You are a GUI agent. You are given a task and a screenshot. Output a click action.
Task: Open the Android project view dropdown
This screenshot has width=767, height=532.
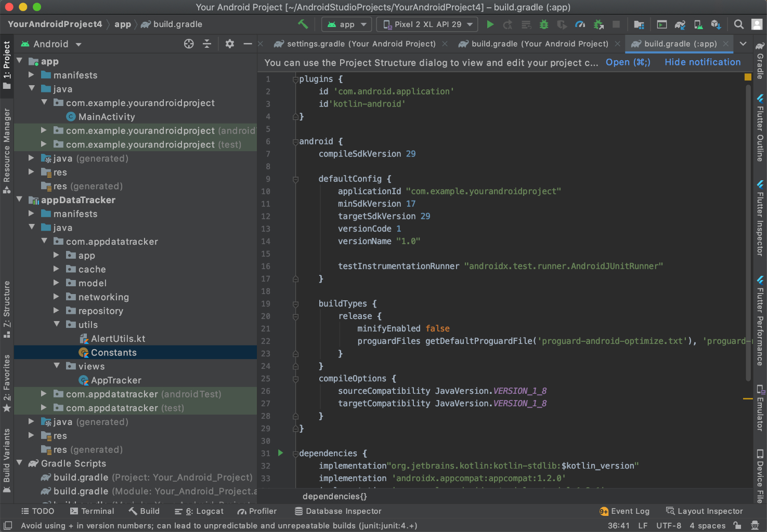pyautogui.click(x=51, y=44)
